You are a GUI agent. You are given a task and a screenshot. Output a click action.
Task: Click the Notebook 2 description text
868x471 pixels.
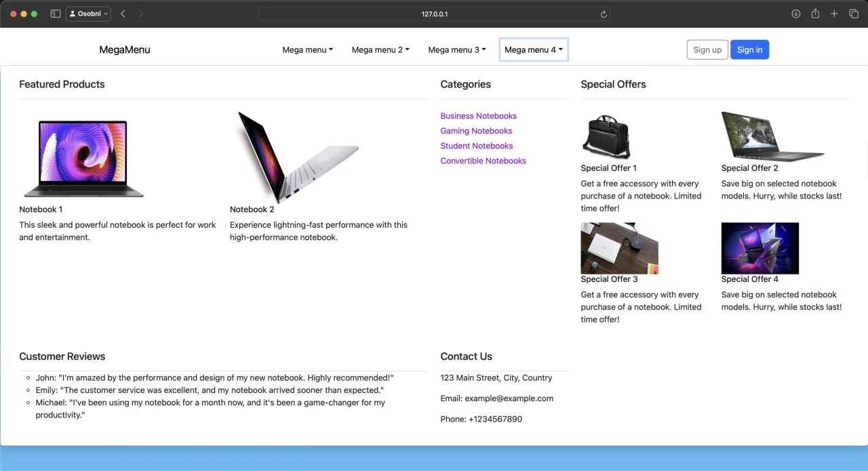pyautogui.click(x=319, y=231)
